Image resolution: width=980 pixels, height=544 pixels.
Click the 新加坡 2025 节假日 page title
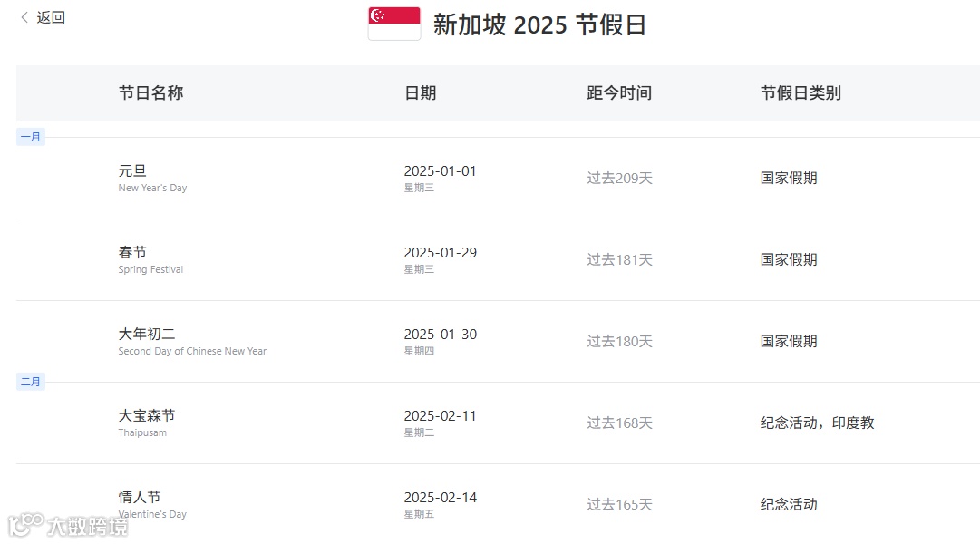click(539, 25)
